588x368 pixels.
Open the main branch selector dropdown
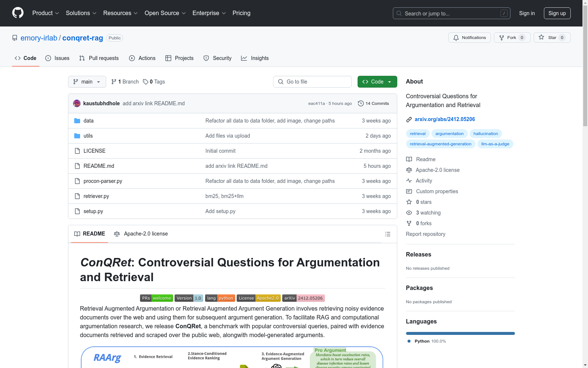tap(87, 82)
